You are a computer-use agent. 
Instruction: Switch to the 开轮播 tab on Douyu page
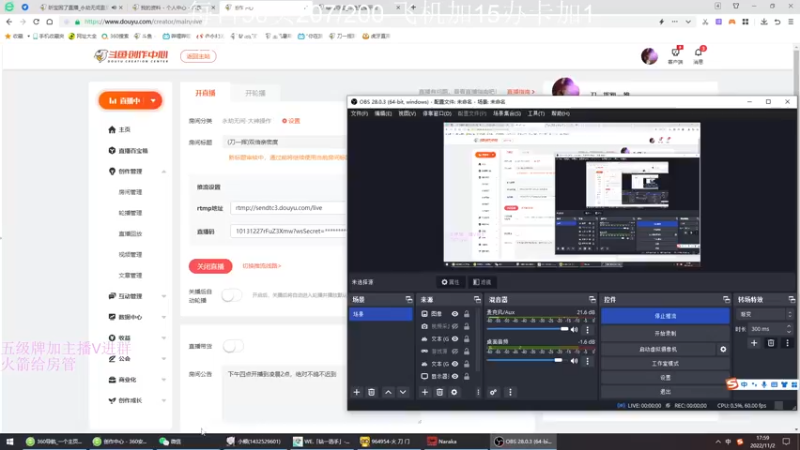pyautogui.click(x=255, y=93)
